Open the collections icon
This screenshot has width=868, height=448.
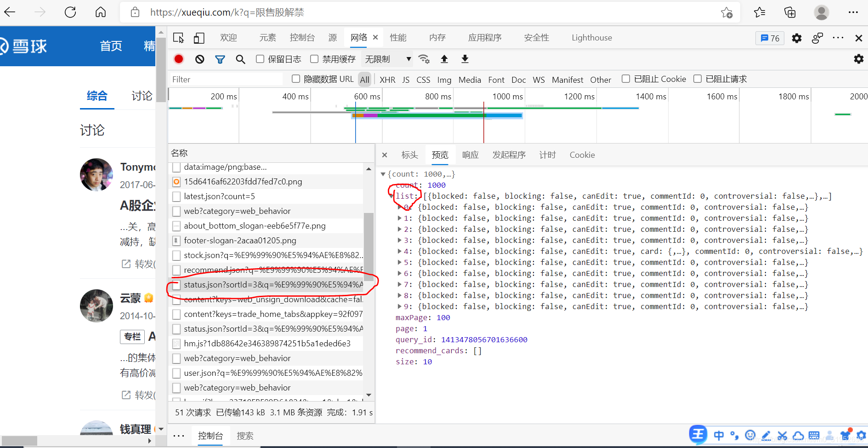(x=790, y=12)
